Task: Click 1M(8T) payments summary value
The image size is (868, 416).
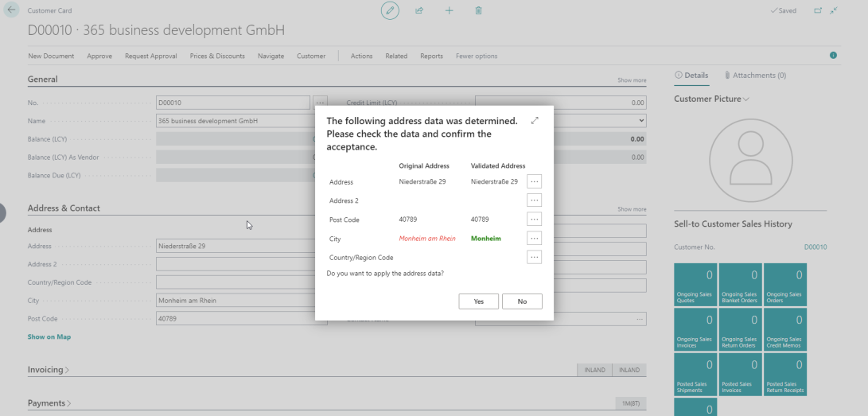Action: (x=631, y=403)
